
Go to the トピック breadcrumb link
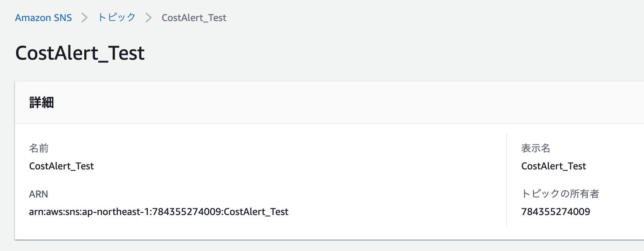tap(117, 18)
